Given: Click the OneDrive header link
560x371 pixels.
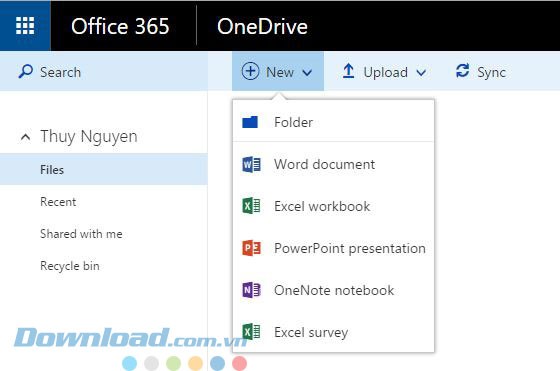Looking at the screenshot, I should (x=262, y=26).
